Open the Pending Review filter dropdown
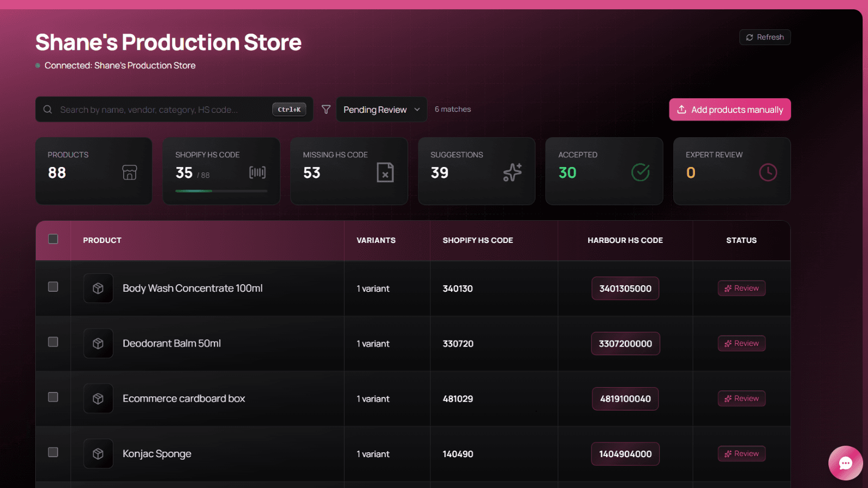Screen dimensions: 868x488 coord(381,110)
